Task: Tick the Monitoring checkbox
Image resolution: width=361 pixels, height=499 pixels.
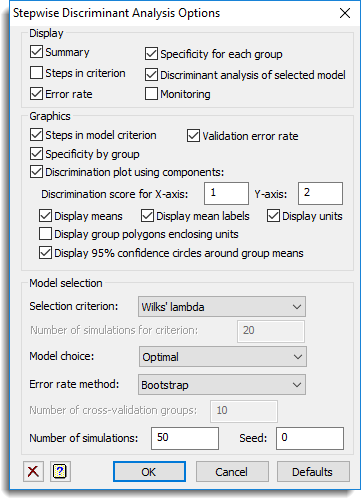Action: coord(151,94)
